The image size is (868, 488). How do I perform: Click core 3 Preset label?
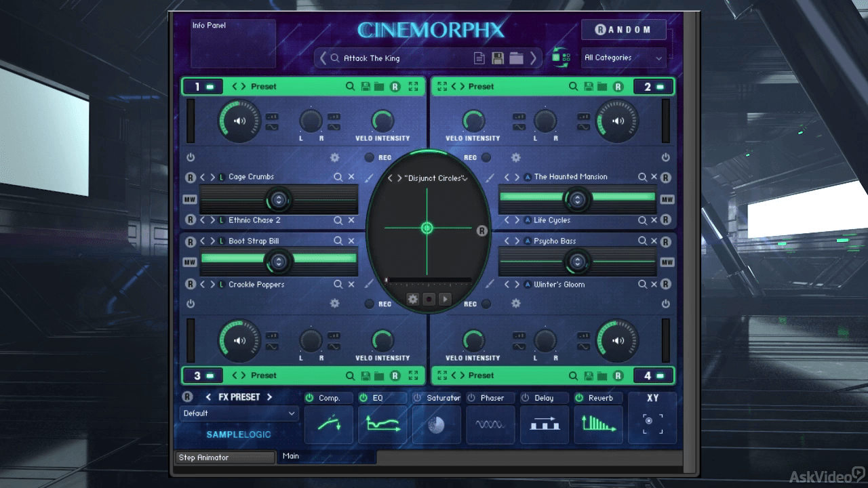click(263, 375)
